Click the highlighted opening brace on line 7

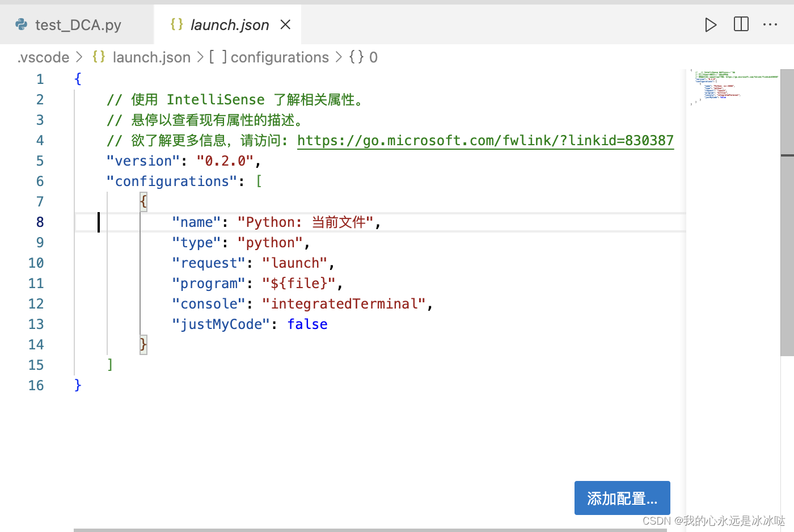point(143,202)
